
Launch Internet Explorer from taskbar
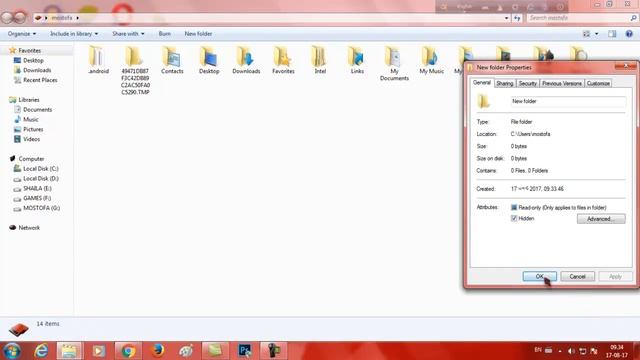pyautogui.click(x=41, y=351)
